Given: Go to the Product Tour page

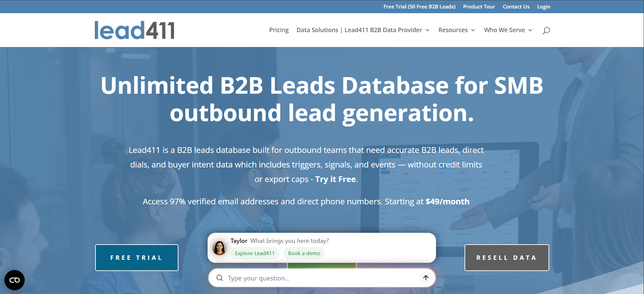Looking at the screenshot, I should click(479, 7).
